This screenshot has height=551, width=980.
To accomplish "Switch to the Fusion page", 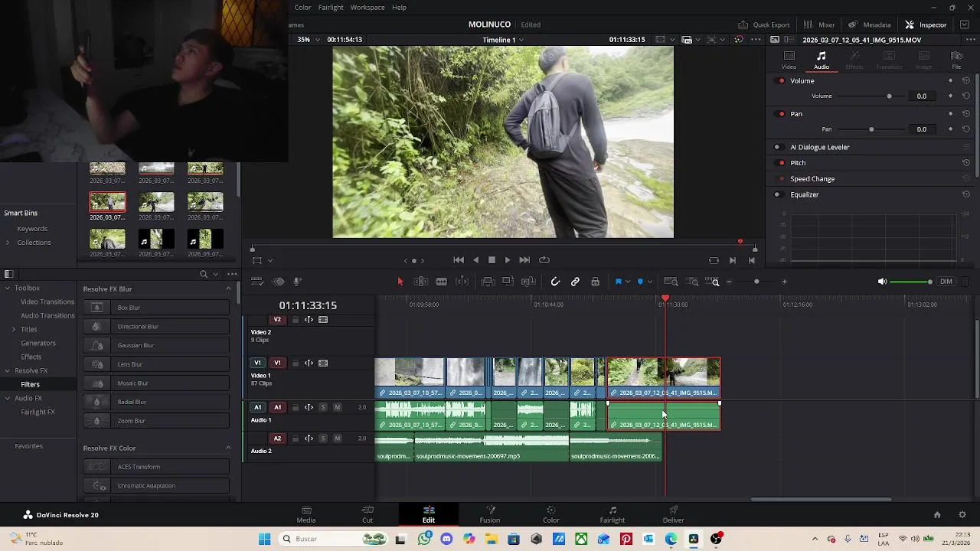I will [x=490, y=514].
